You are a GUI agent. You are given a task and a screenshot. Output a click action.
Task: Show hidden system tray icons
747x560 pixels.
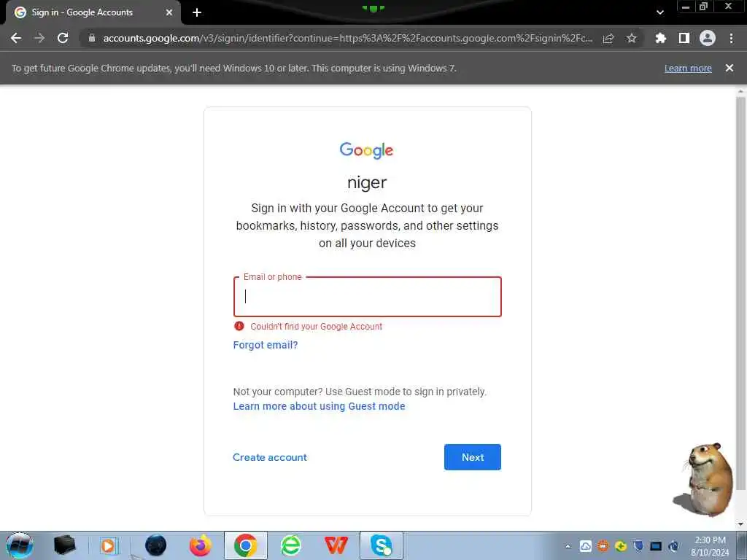pyautogui.click(x=568, y=546)
